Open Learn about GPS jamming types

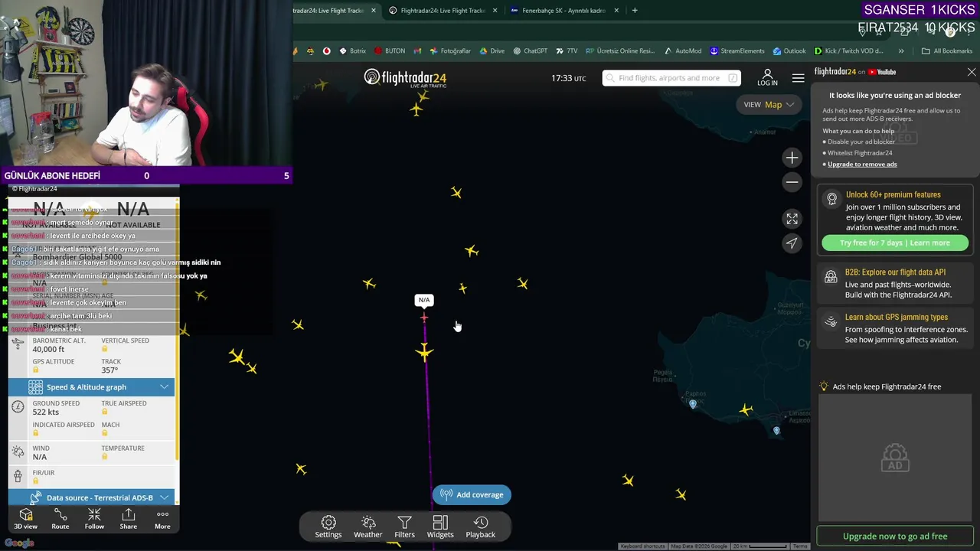pyautogui.click(x=895, y=328)
